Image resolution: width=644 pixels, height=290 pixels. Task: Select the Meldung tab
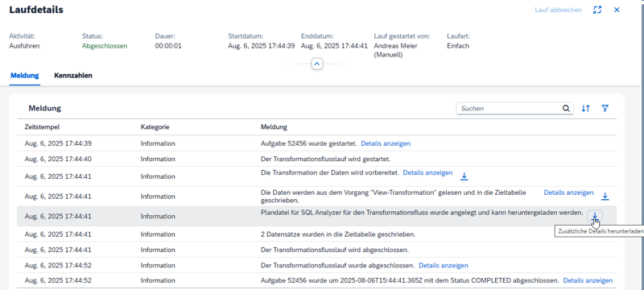coord(25,76)
